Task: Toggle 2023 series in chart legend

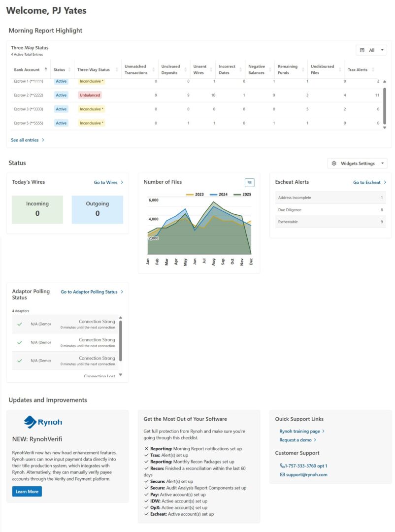Action: [195, 195]
